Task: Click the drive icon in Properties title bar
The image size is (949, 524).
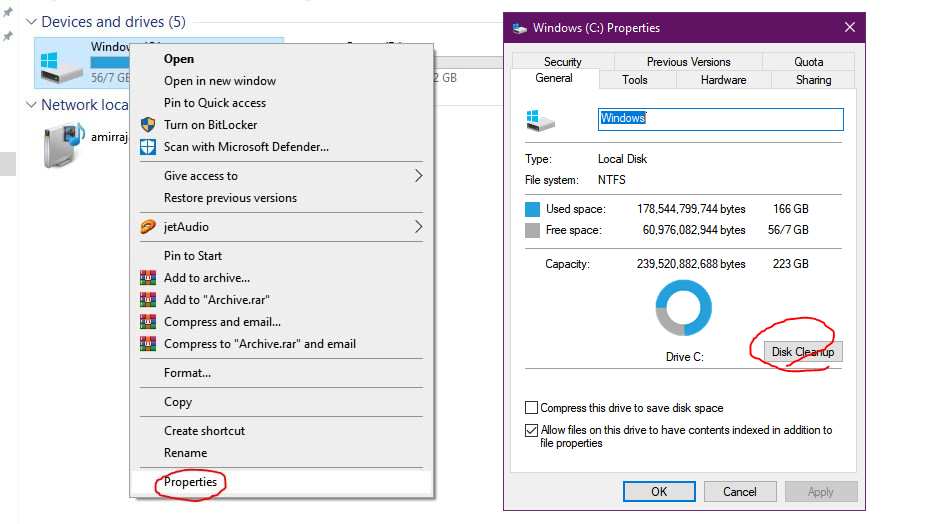Action: (x=519, y=28)
